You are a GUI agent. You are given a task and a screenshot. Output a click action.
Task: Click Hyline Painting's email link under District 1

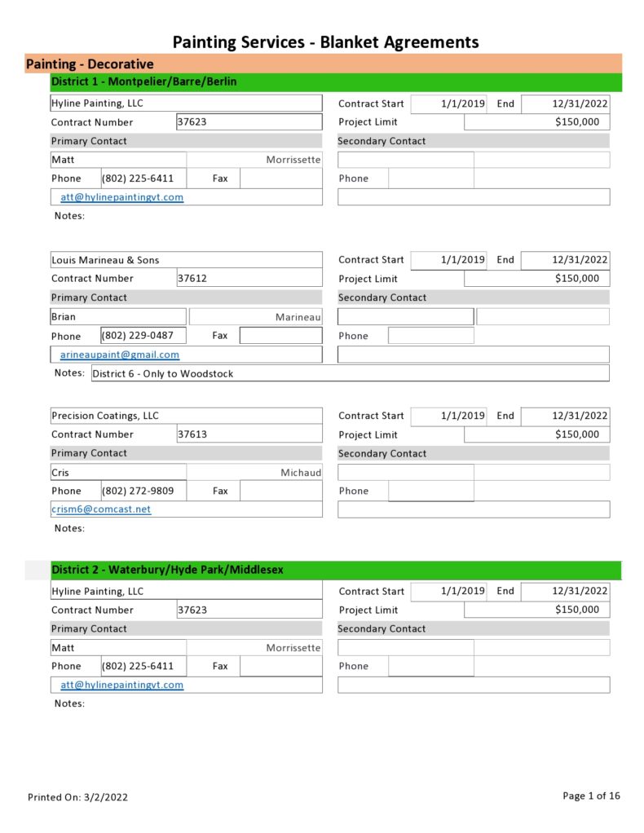click(x=121, y=197)
